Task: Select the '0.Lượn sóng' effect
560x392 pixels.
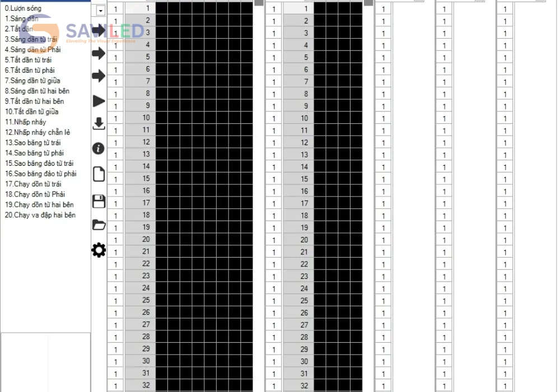Action: [x=24, y=8]
